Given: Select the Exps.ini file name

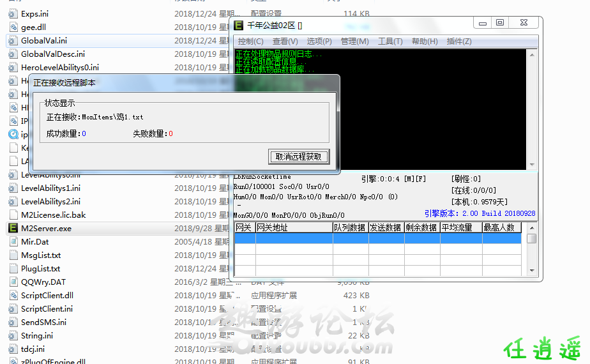Looking at the screenshot, I should click(34, 14).
